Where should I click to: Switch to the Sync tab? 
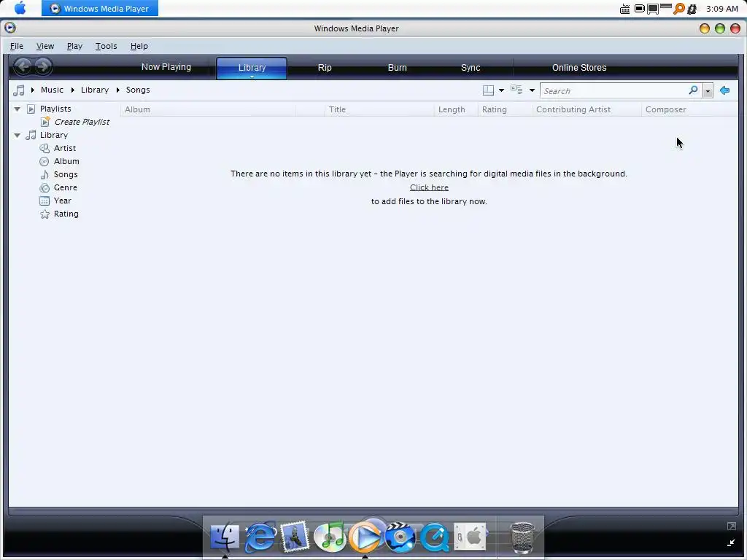(x=471, y=68)
